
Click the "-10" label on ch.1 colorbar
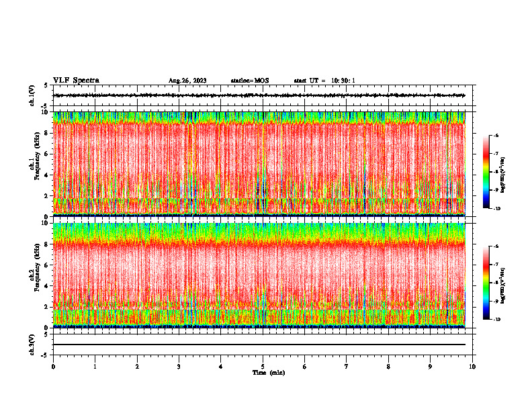tap(496, 209)
